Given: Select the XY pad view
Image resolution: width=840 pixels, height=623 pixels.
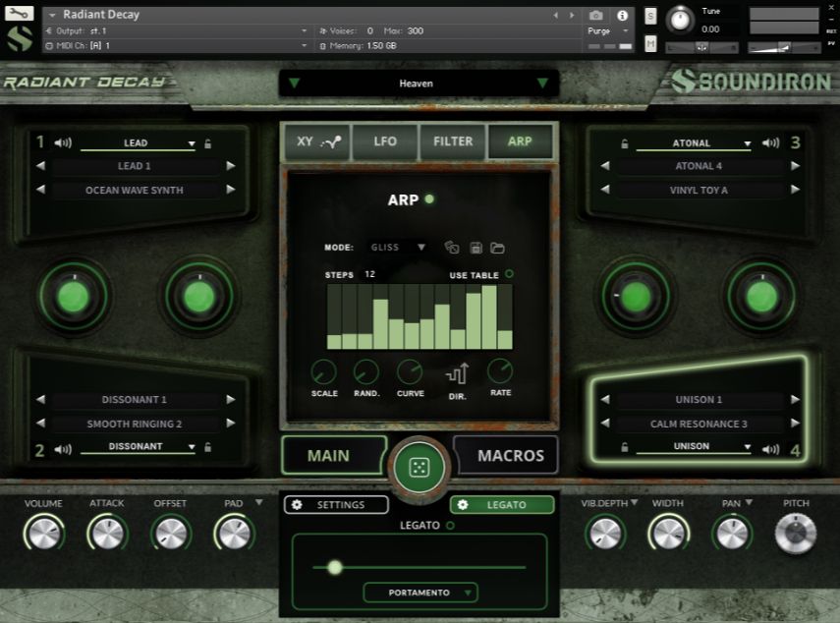Looking at the screenshot, I should click(x=316, y=142).
